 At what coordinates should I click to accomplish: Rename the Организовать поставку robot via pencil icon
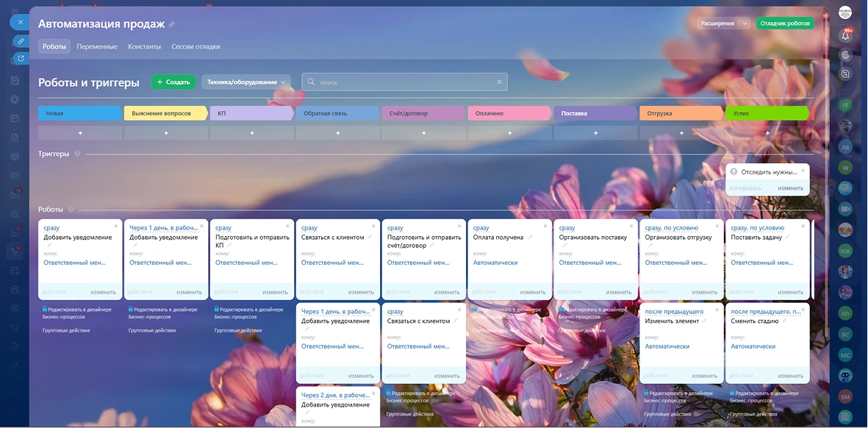(632, 238)
